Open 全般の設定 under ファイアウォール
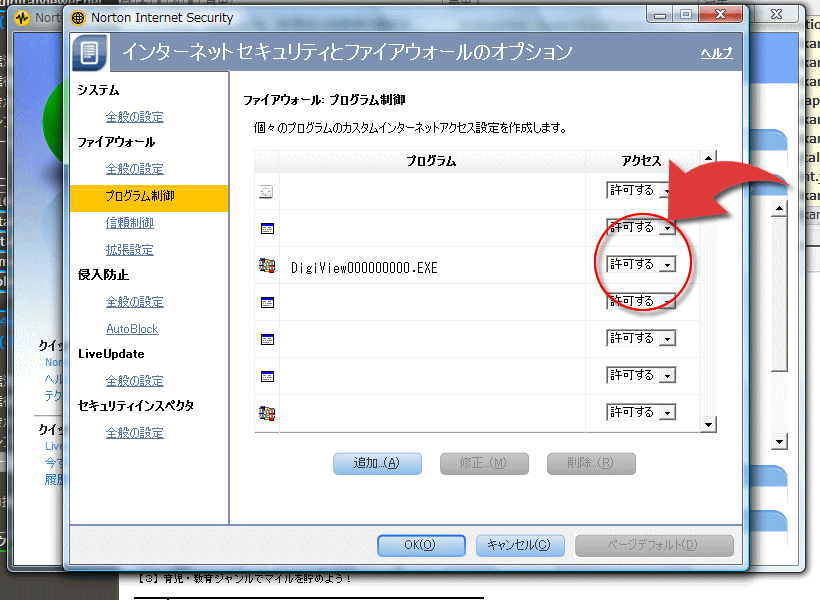 [x=134, y=169]
